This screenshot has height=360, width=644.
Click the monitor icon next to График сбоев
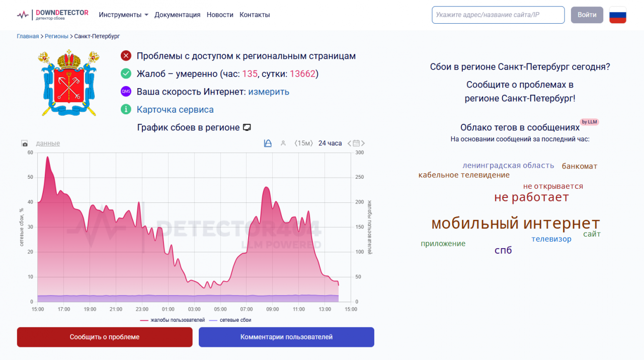pyautogui.click(x=247, y=127)
